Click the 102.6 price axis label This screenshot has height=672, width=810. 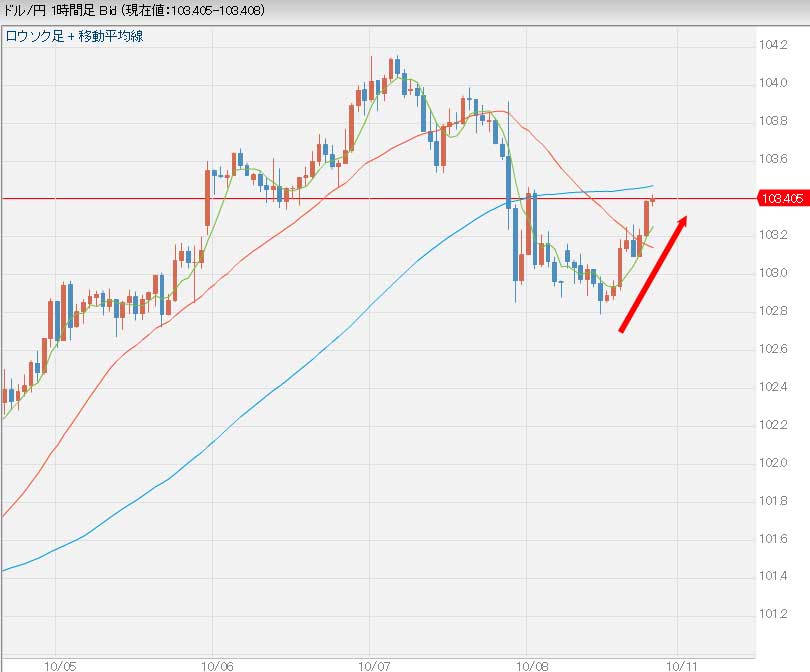tap(773, 349)
